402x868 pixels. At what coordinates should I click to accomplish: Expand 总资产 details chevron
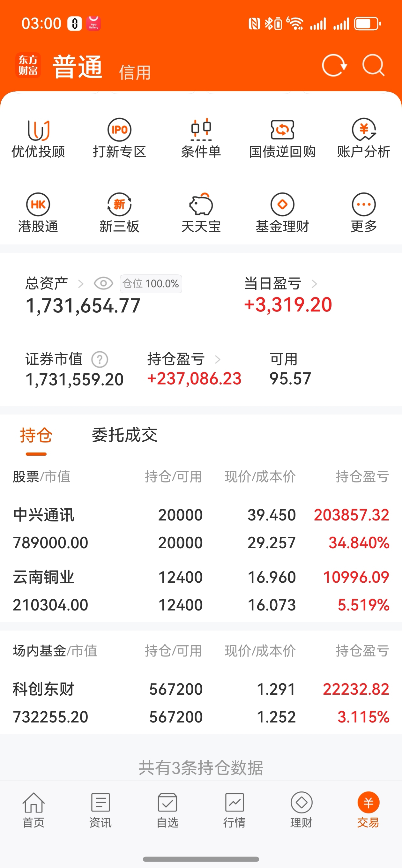click(x=80, y=284)
